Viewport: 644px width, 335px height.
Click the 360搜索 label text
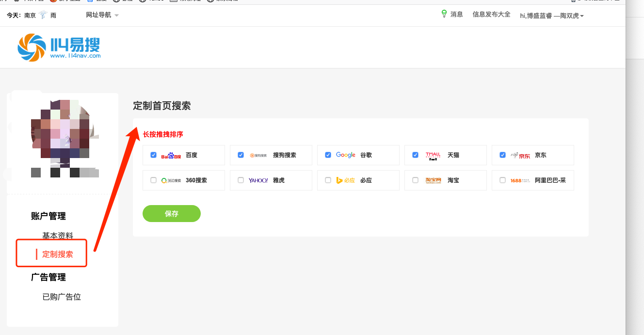click(x=196, y=180)
